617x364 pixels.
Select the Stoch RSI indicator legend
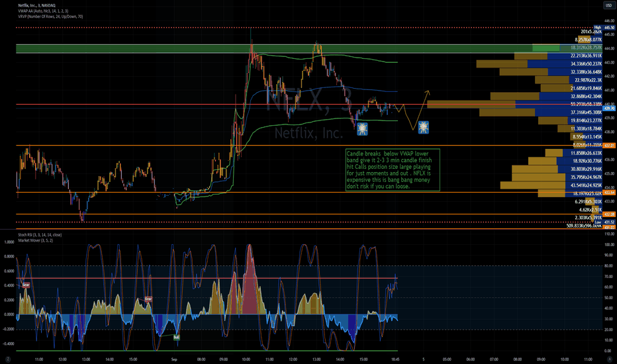tap(40, 234)
